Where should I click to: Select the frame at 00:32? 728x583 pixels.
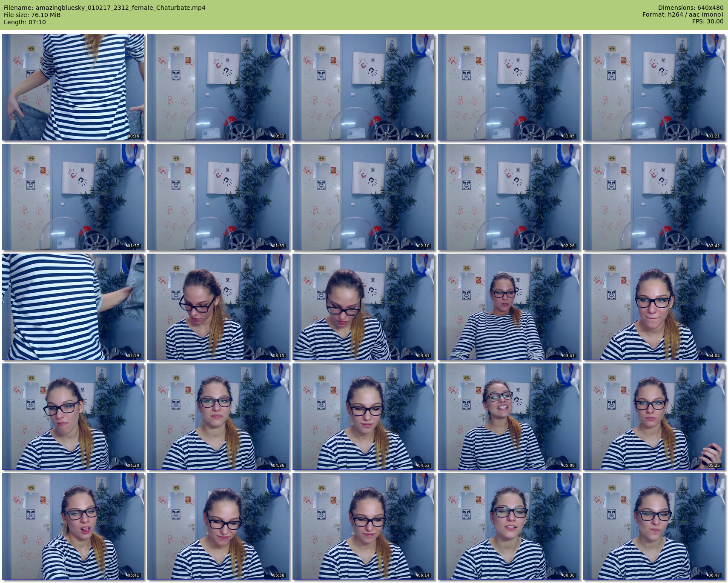point(218,87)
